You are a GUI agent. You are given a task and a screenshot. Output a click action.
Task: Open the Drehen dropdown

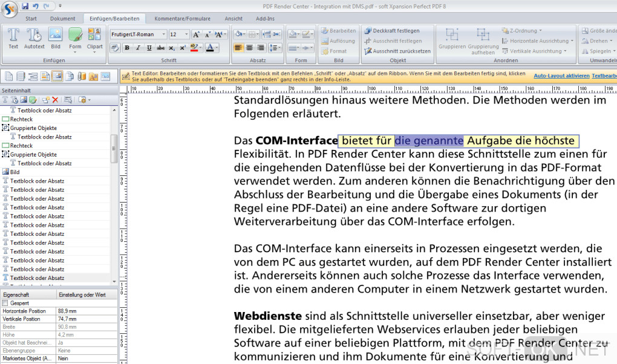coord(597,41)
